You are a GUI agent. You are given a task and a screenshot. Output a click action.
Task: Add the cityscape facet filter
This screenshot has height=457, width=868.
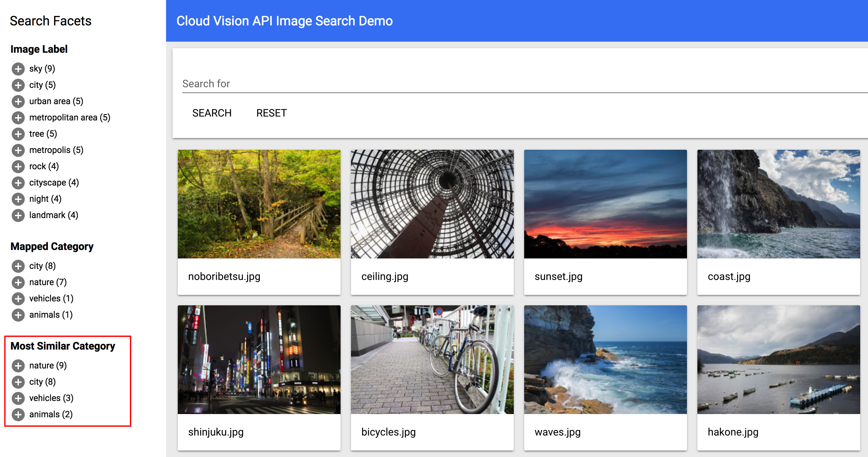coord(18,183)
